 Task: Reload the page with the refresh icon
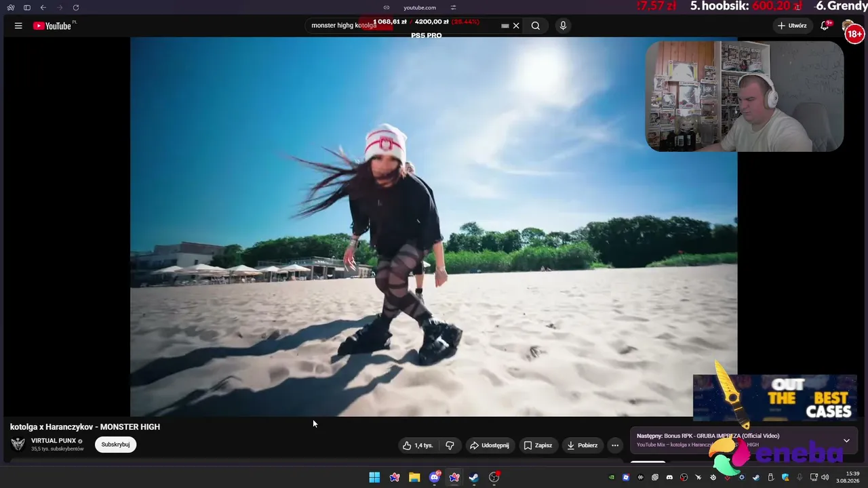click(76, 7)
